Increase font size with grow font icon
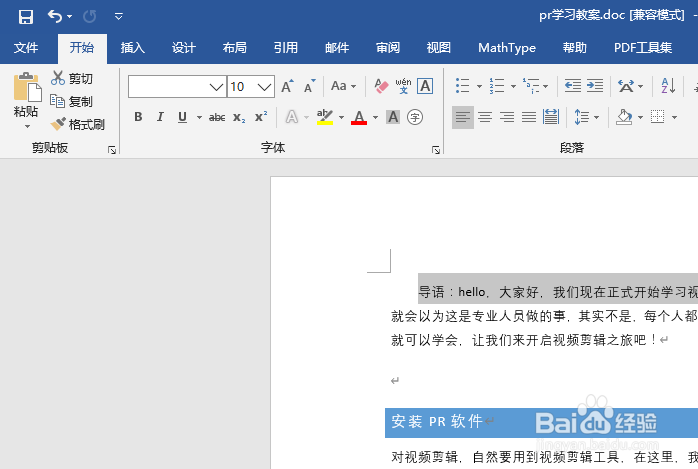This screenshot has height=469, width=698. point(288,86)
